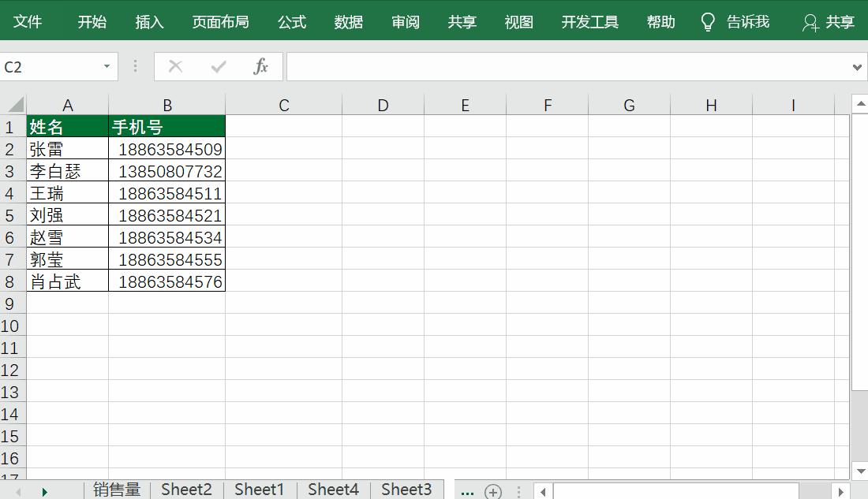Select the cell containing 李白瑟's phone number

pos(167,170)
